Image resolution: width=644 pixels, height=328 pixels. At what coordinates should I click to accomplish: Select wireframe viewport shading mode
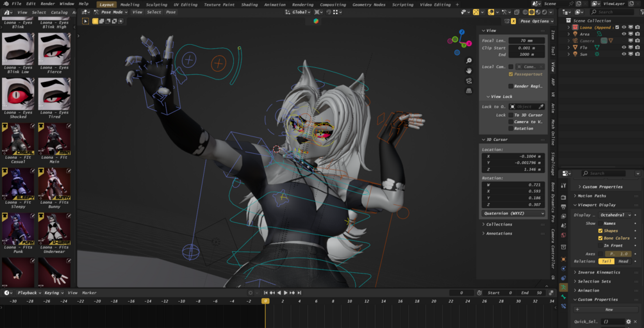pos(525,12)
